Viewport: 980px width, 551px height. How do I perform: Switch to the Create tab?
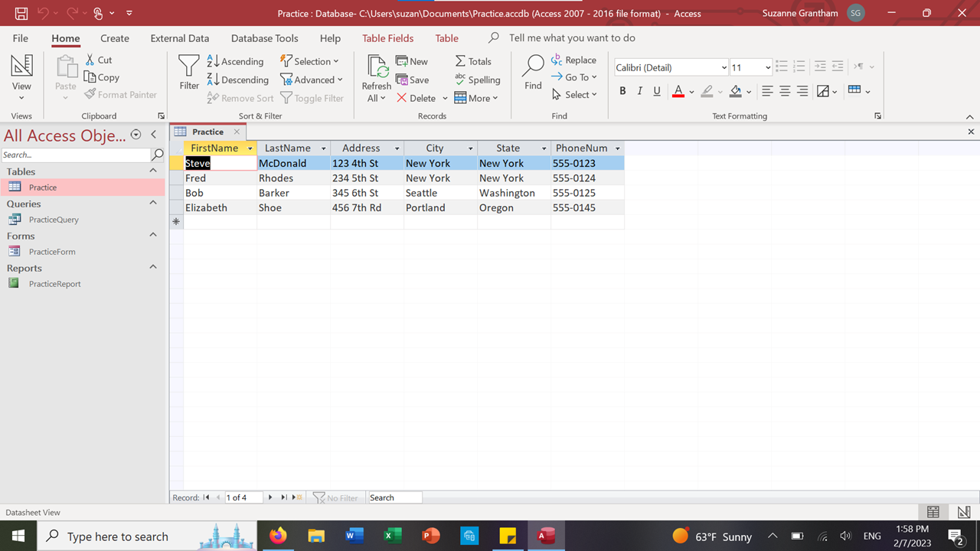(115, 38)
